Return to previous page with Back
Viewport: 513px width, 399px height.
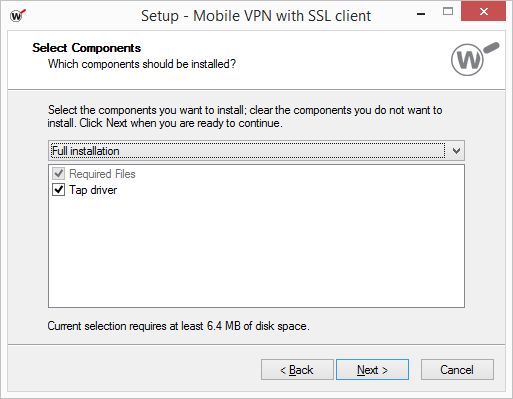point(297,370)
